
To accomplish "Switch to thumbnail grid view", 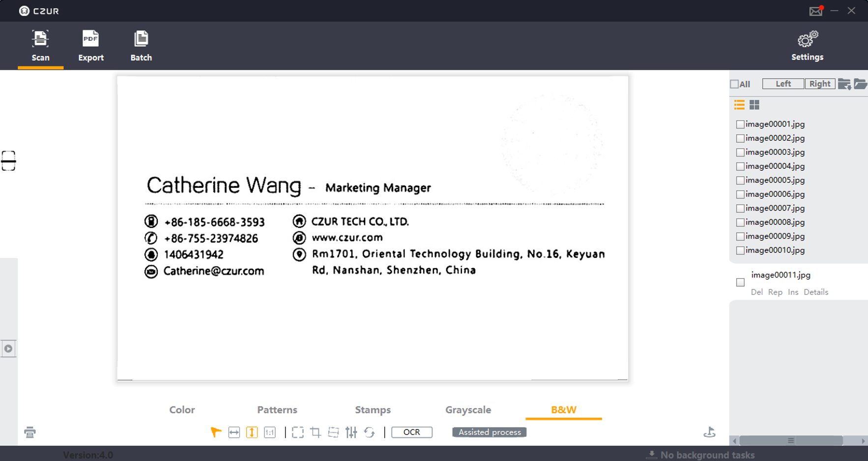I will click(754, 105).
